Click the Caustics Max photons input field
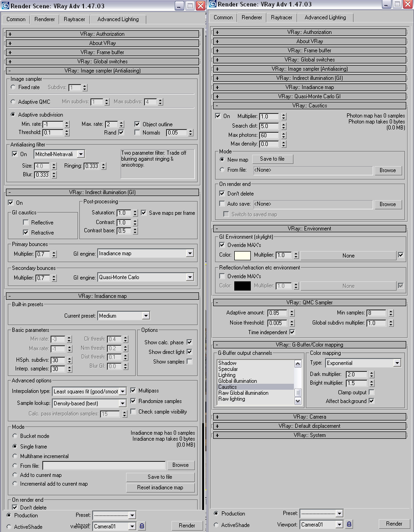The height and width of the screenshot is (532, 414). coord(269,135)
